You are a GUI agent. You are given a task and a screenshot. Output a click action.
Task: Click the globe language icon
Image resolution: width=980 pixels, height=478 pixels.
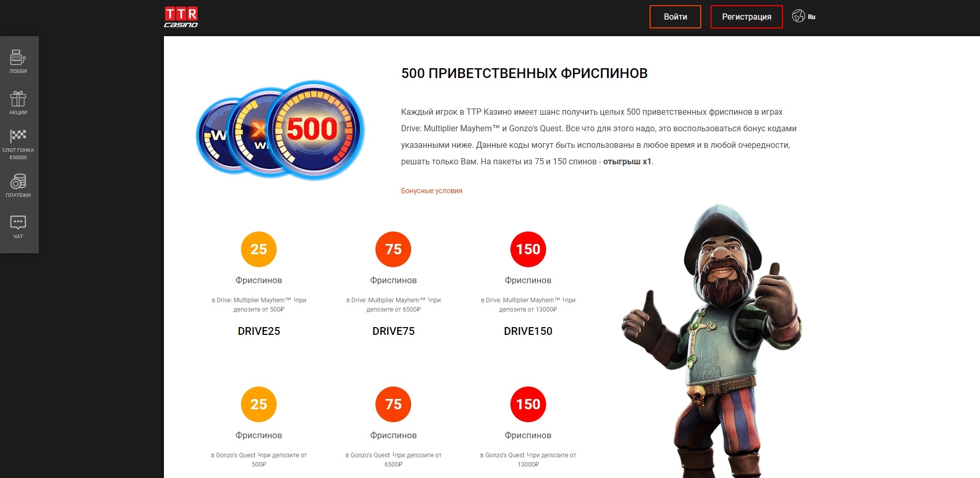[798, 17]
